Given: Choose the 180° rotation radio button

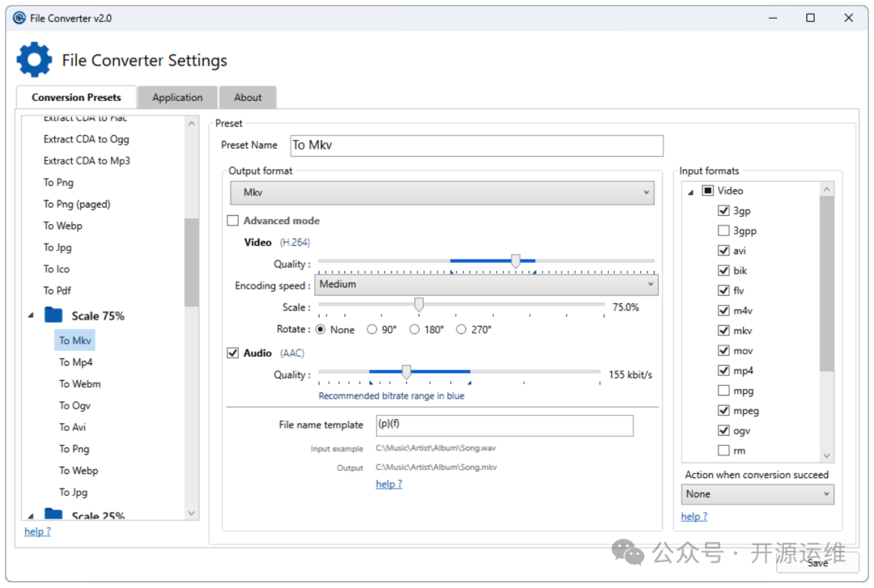Looking at the screenshot, I should point(414,330).
